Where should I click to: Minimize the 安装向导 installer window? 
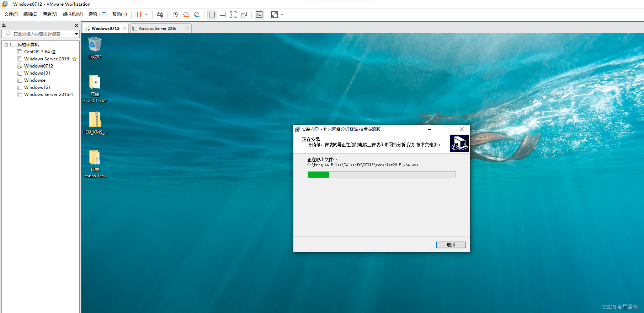pyautogui.click(x=430, y=129)
